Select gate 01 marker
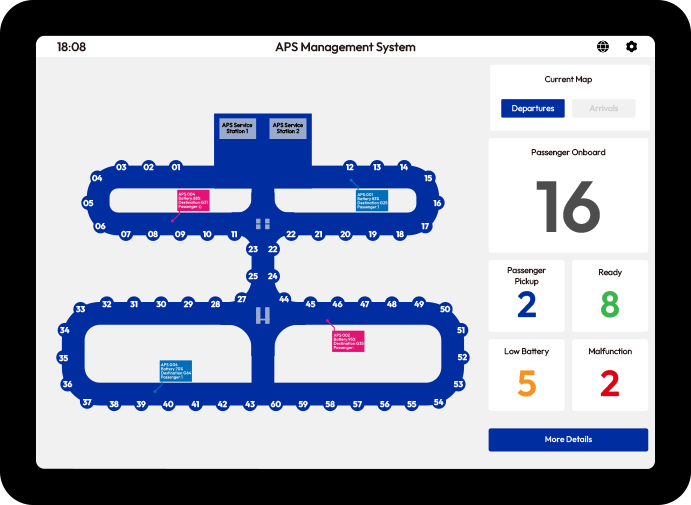This screenshot has height=505, width=691. 176,167
